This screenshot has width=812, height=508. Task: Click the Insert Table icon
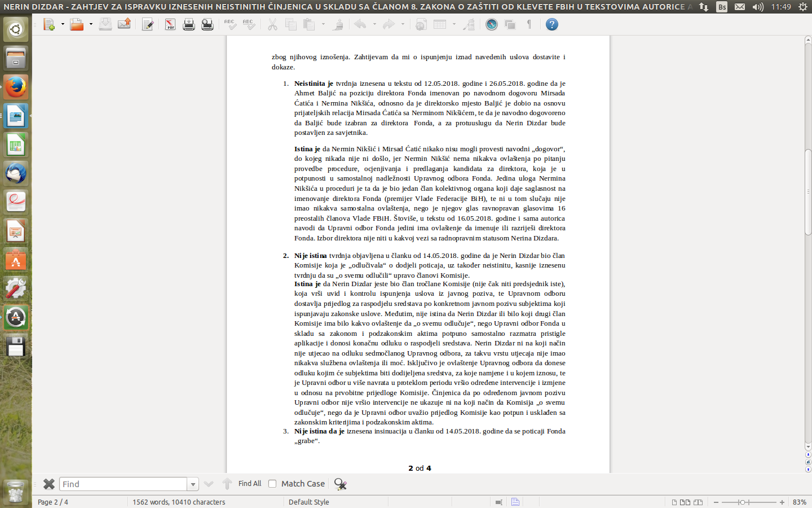440,24
